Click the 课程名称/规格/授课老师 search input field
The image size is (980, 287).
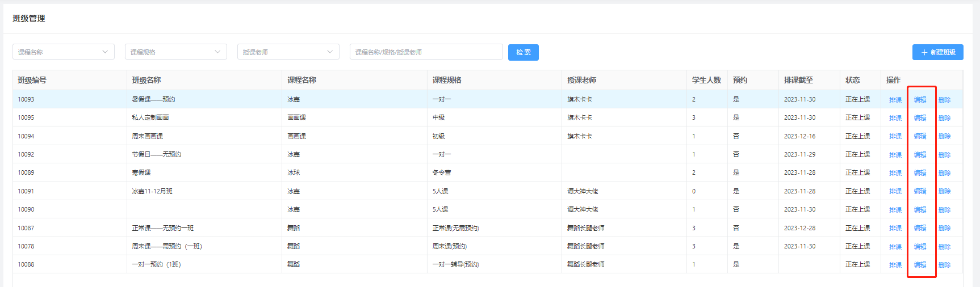426,52
